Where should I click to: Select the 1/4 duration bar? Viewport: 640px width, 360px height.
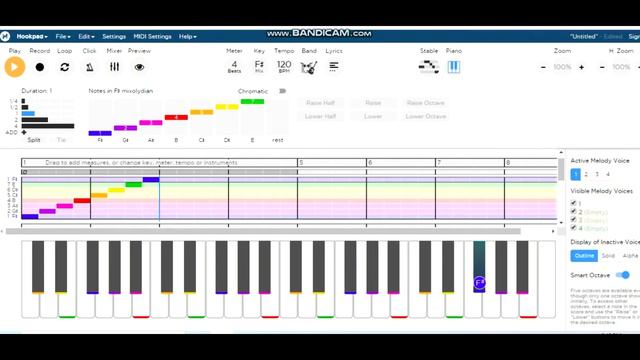click(x=23, y=101)
